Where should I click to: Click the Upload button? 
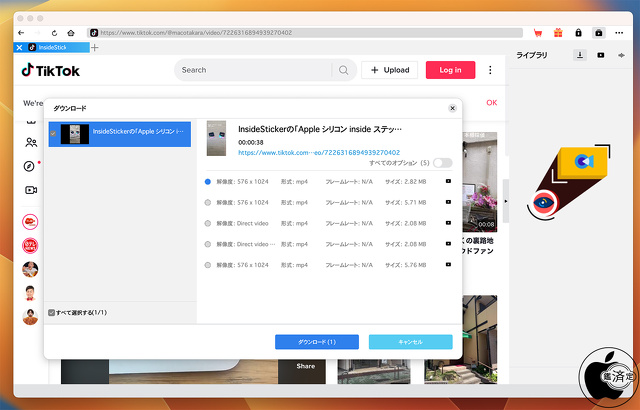pyautogui.click(x=390, y=70)
